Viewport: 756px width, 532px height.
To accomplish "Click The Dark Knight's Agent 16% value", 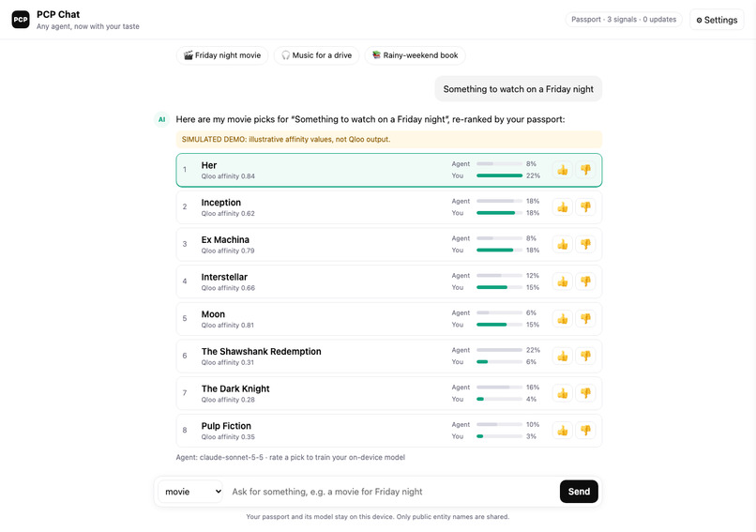I will (x=532, y=387).
